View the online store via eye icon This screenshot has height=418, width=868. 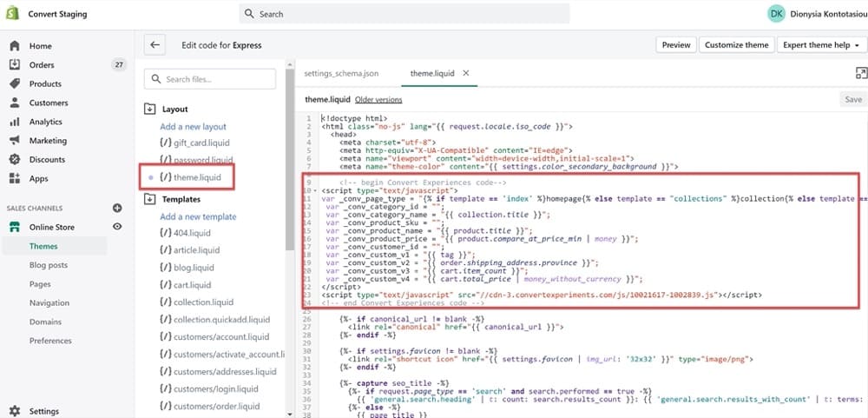pyautogui.click(x=117, y=227)
